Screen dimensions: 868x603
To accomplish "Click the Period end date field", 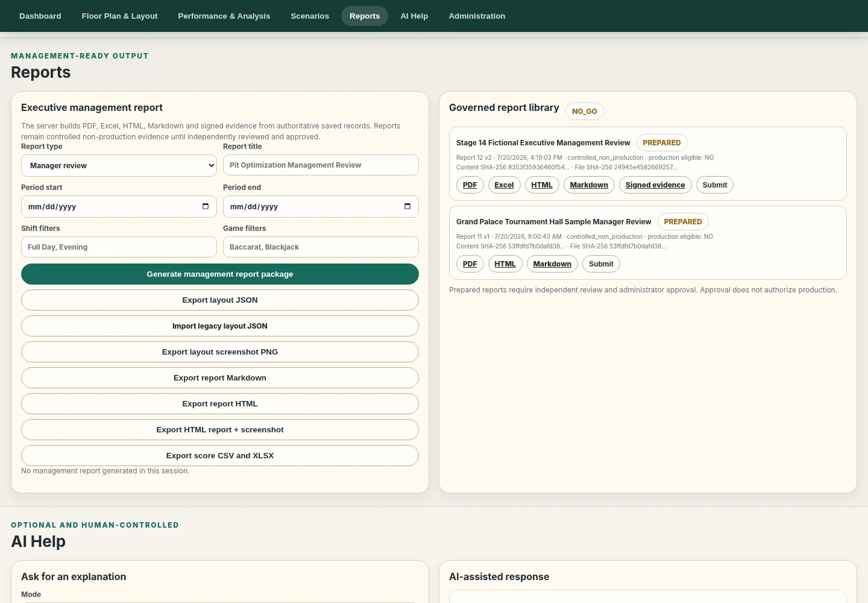I will tap(321, 206).
